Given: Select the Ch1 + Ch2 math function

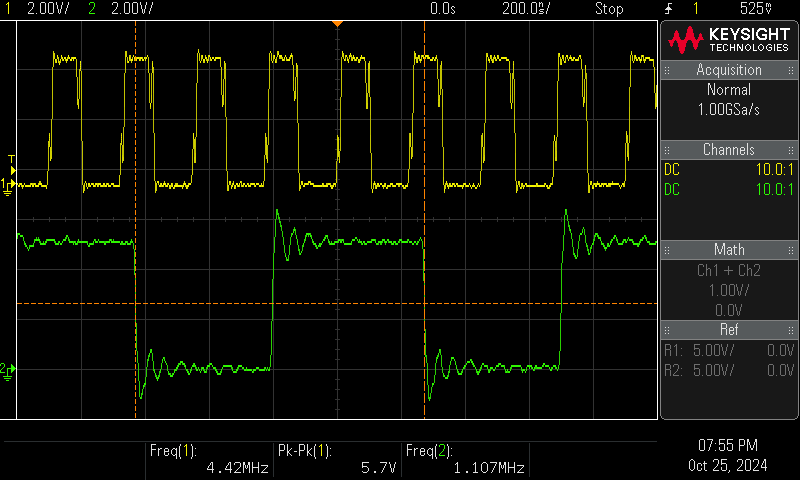Looking at the screenshot, I should (729, 270).
